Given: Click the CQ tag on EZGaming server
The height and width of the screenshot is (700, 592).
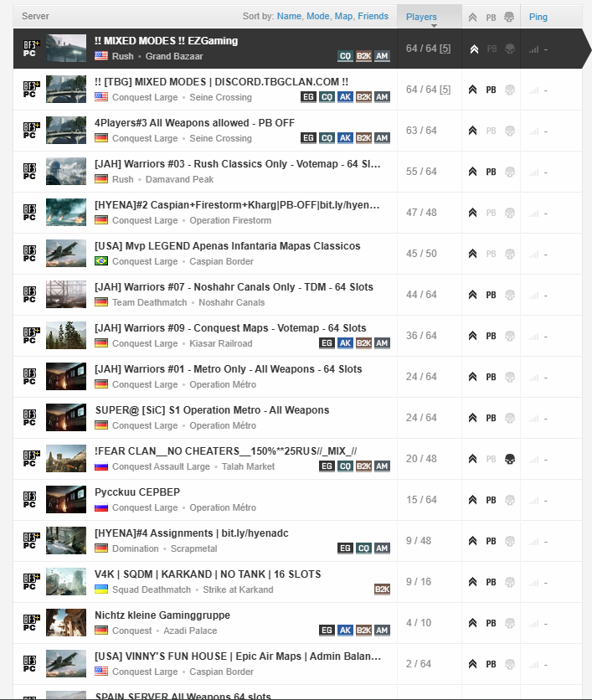Looking at the screenshot, I should point(345,56).
